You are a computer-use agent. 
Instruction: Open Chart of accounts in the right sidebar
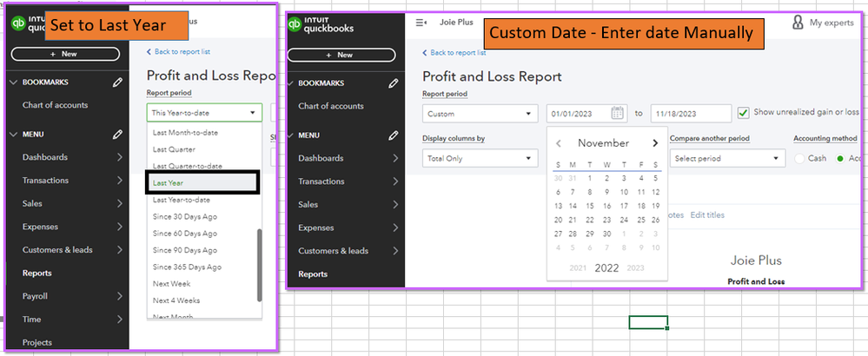click(x=331, y=106)
